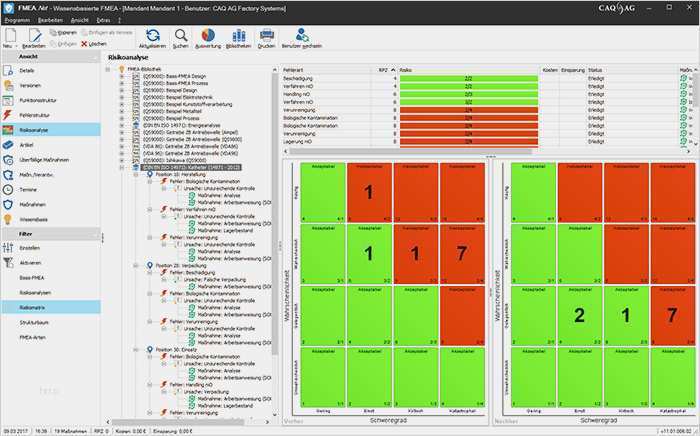Click the Aktualisieren refresh icon
This screenshot has width=700, height=436.
(x=152, y=36)
